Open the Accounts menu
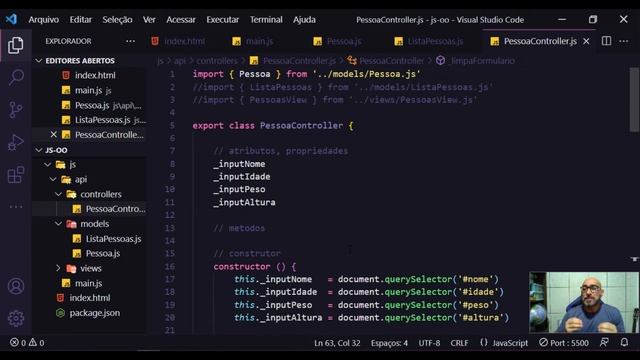The image size is (640, 360). click(16, 286)
